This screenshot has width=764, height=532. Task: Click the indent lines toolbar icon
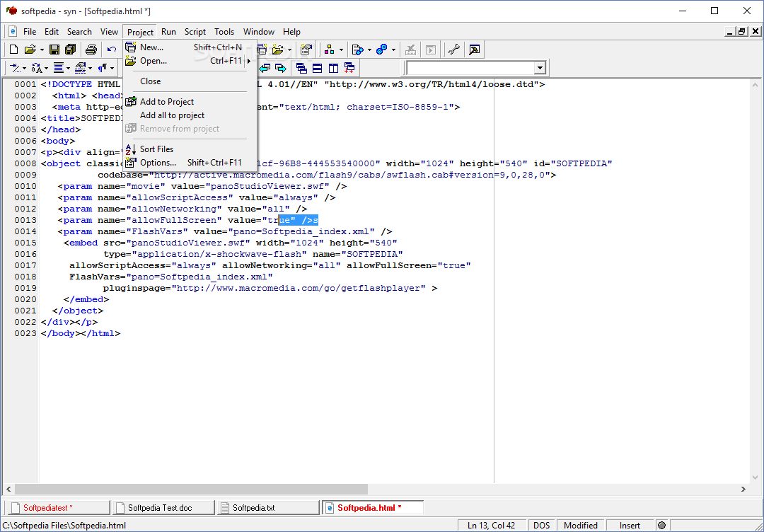15,68
